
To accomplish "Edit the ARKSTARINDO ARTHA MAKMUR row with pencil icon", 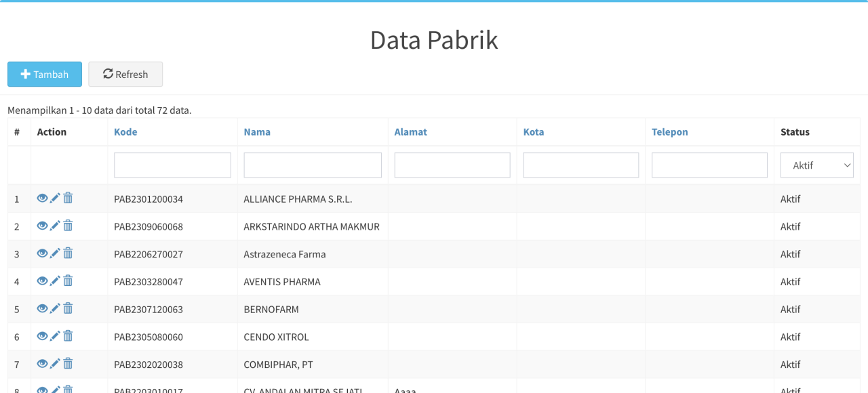I will click(55, 226).
